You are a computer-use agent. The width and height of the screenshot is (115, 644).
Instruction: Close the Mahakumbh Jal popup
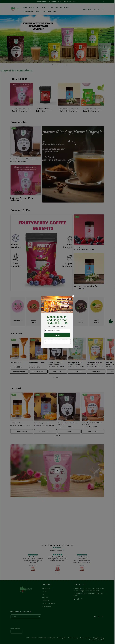click(73, 296)
